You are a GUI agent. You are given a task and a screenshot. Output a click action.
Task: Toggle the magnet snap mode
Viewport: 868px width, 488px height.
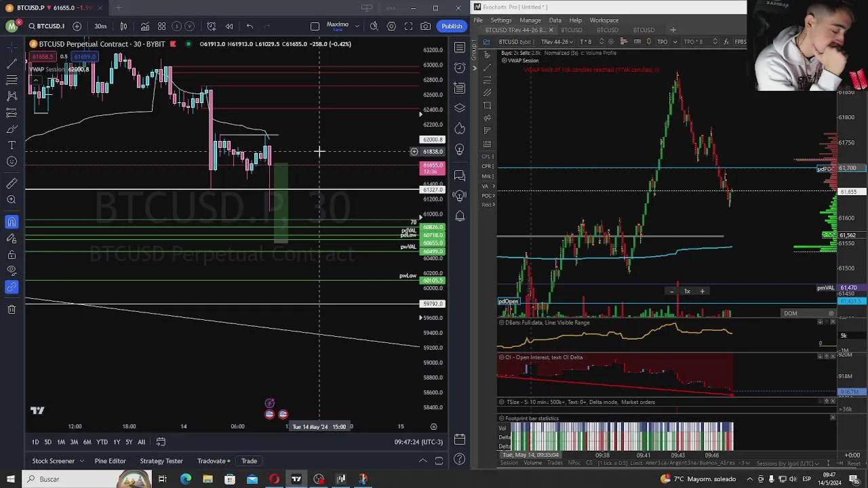click(12, 222)
